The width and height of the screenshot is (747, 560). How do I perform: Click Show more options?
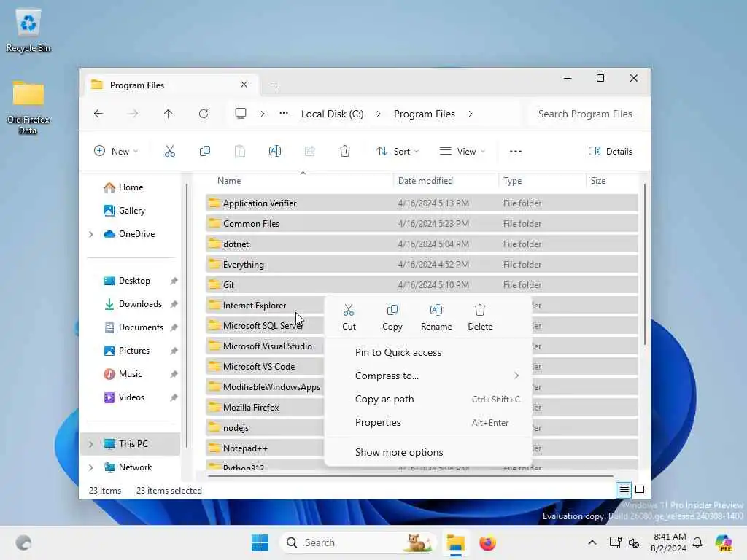pyautogui.click(x=427, y=452)
